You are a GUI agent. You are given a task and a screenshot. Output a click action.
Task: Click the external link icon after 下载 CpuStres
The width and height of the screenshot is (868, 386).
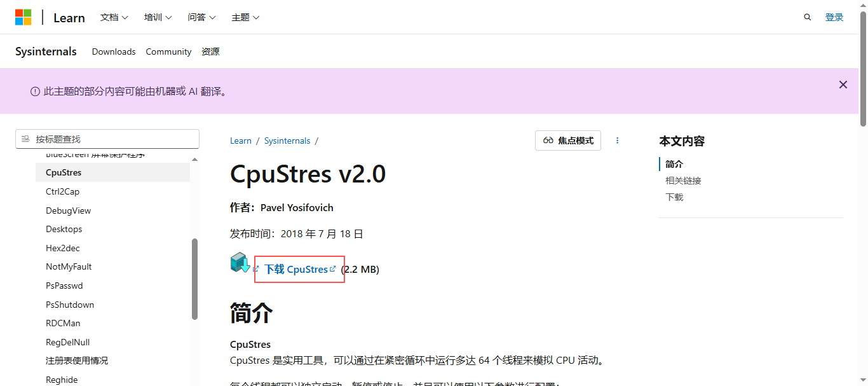[x=332, y=269]
